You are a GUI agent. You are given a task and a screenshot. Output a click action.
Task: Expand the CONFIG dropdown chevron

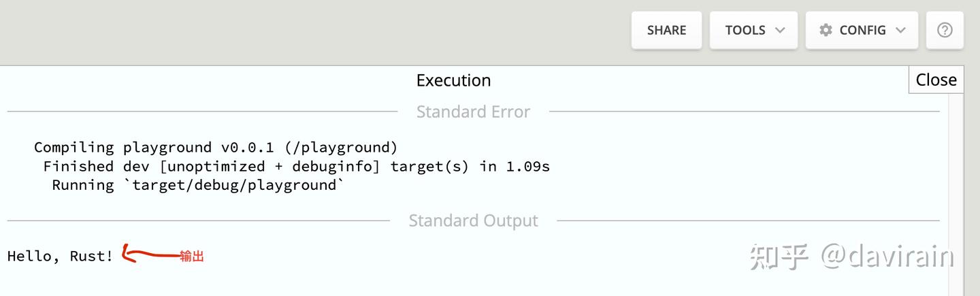[901, 30]
